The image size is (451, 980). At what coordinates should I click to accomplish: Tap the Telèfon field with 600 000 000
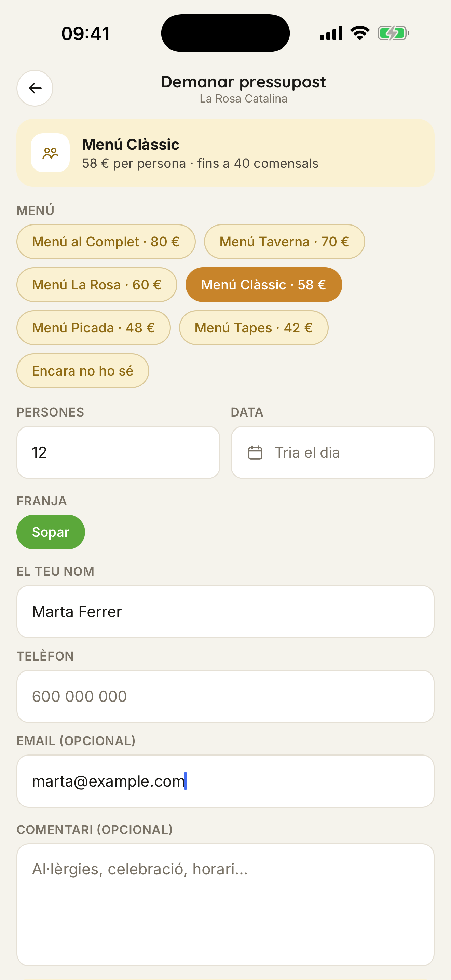225,697
